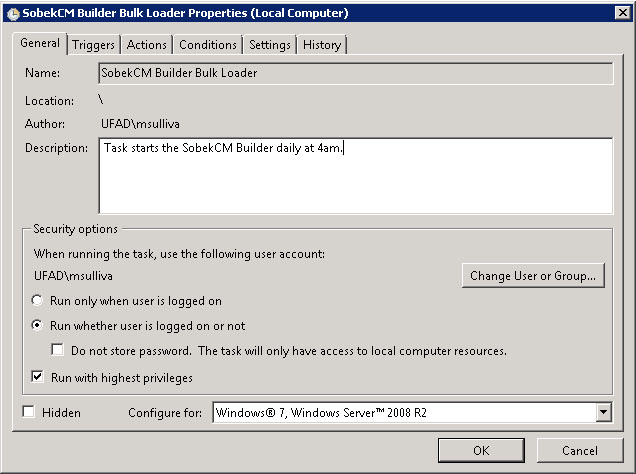Screen dimensions: 636x474
Task: Select the General tab
Action: (x=40, y=43)
